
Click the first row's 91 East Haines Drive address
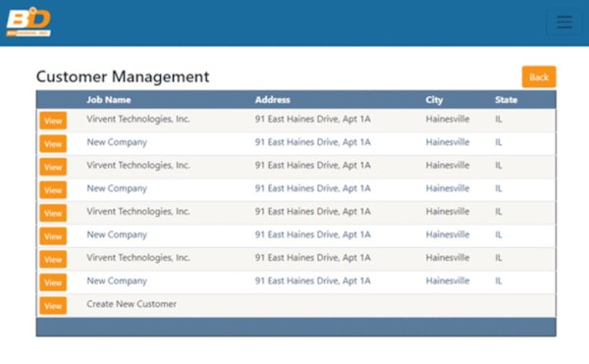click(x=312, y=119)
